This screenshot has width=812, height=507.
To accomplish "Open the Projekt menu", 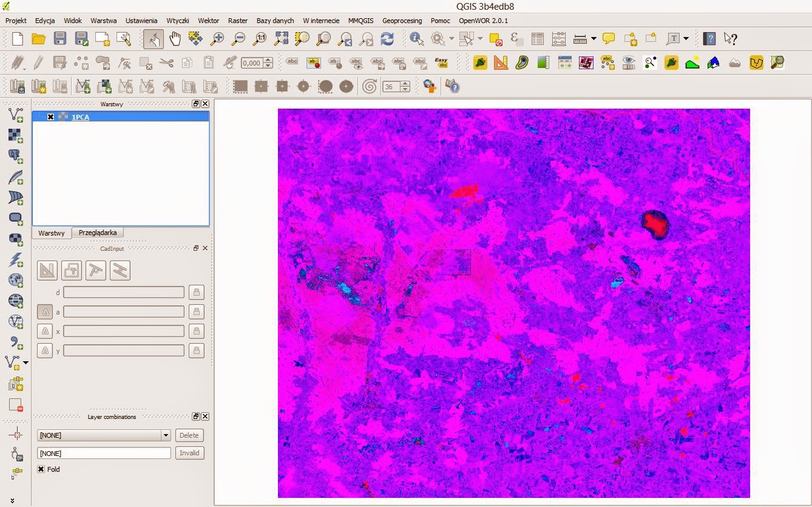I will (x=16, y=21).
